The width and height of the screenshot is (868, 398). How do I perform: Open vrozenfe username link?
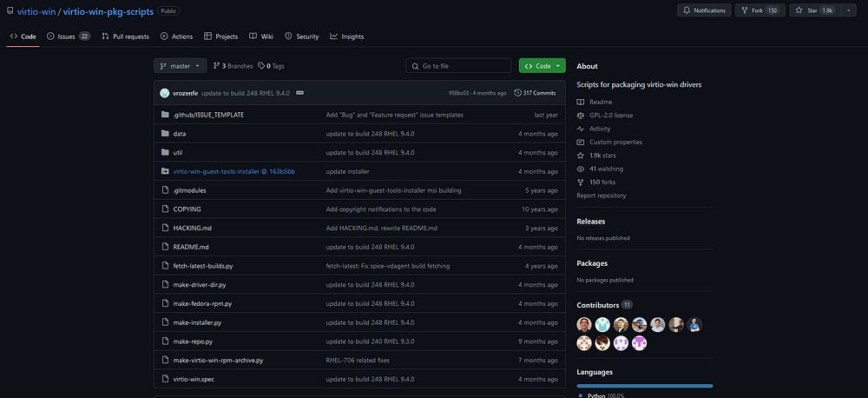(186, 93)
